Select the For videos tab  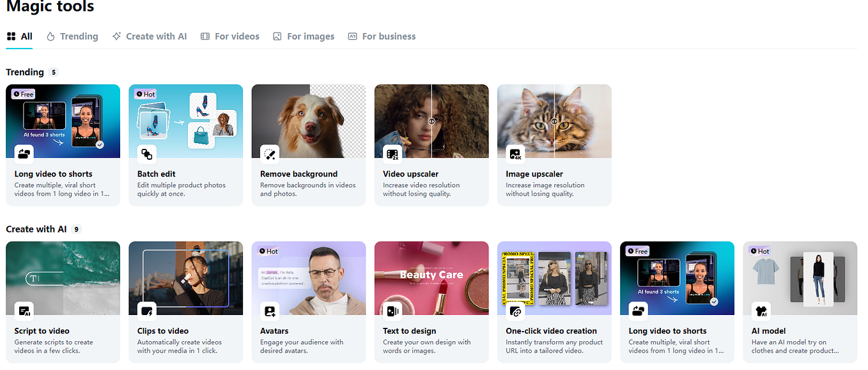pos(230,36)
